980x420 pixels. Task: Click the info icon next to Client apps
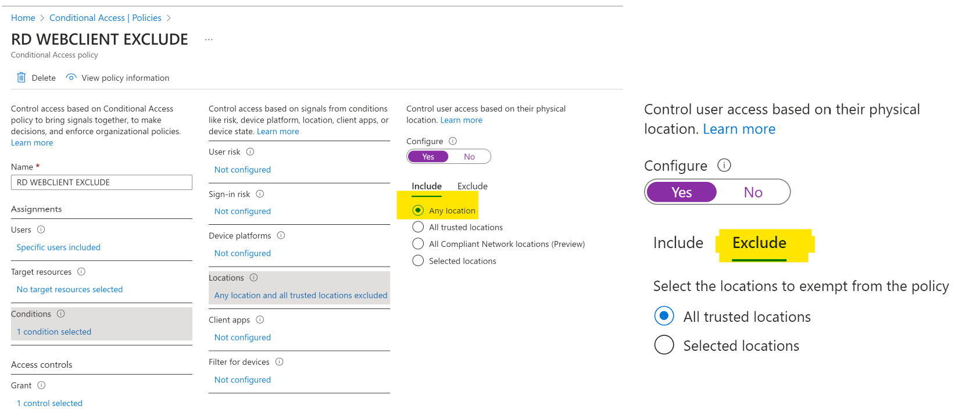coord(260,320)
